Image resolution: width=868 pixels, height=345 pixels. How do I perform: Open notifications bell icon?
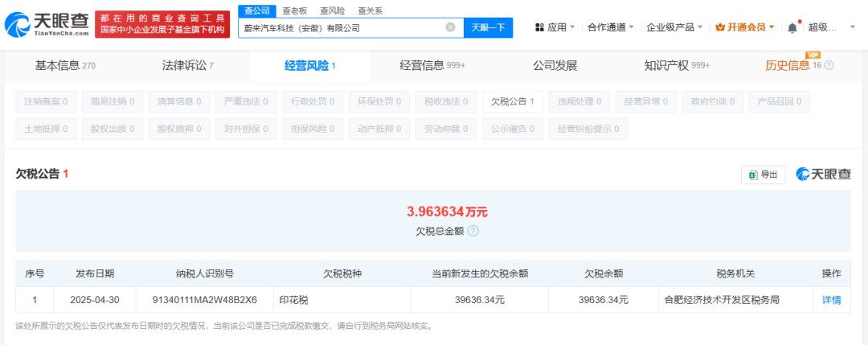click(x=792, y=27)
